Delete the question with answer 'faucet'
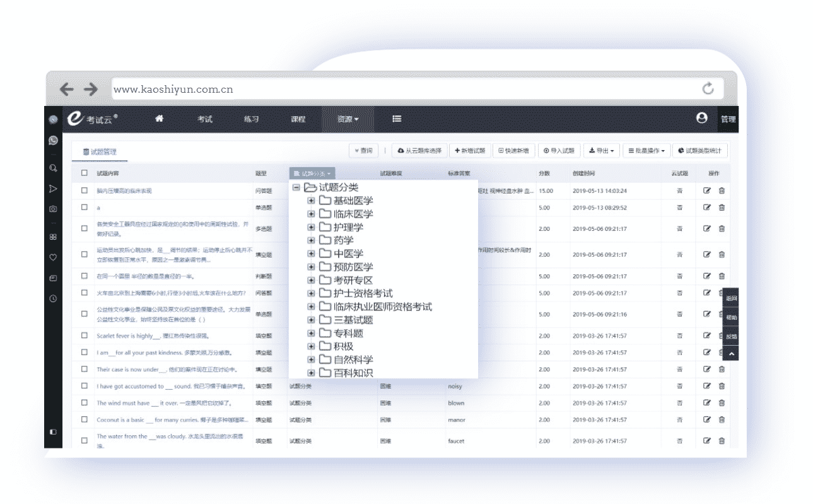This screenshot has width=813, height=504. point(722,441)
